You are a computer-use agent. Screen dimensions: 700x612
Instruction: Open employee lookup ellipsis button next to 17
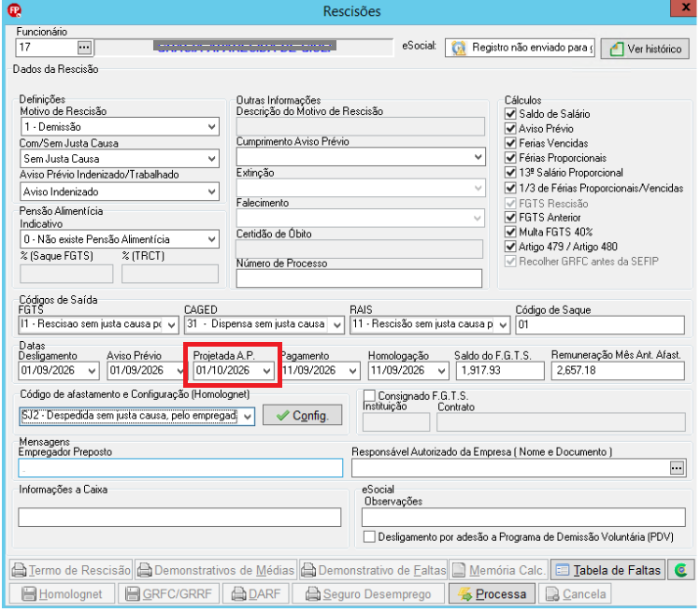84,48
